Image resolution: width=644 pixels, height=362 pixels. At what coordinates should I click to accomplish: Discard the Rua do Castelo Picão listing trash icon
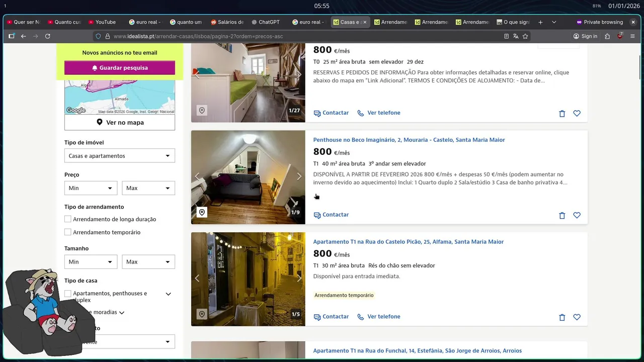pyautogui.click(x=562, y=317)
